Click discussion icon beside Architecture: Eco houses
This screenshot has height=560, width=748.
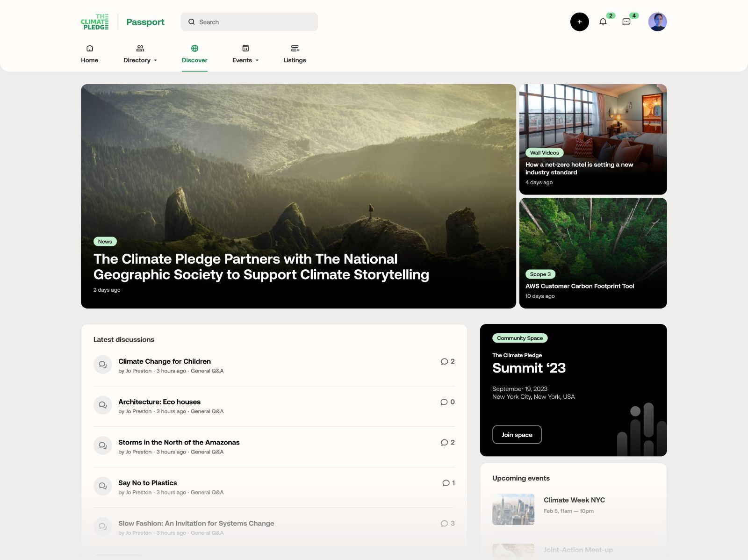pyautogui.click(x=103, y=405)
